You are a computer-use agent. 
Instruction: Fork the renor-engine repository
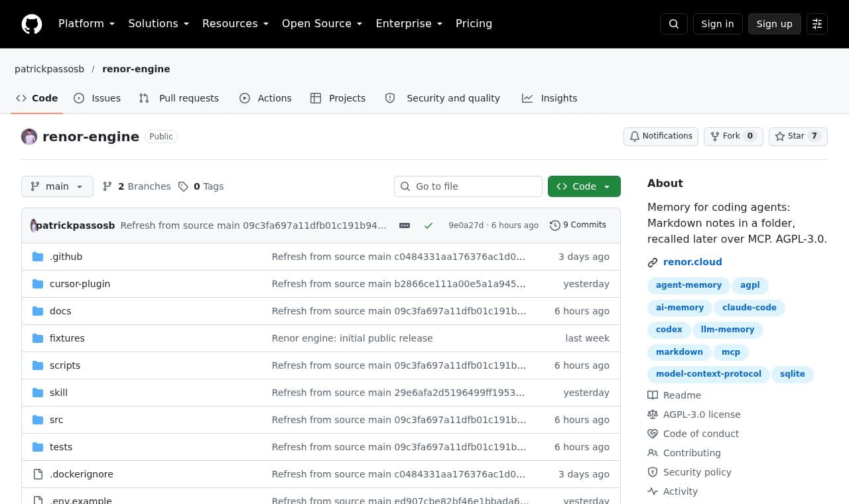click(734, 136)
